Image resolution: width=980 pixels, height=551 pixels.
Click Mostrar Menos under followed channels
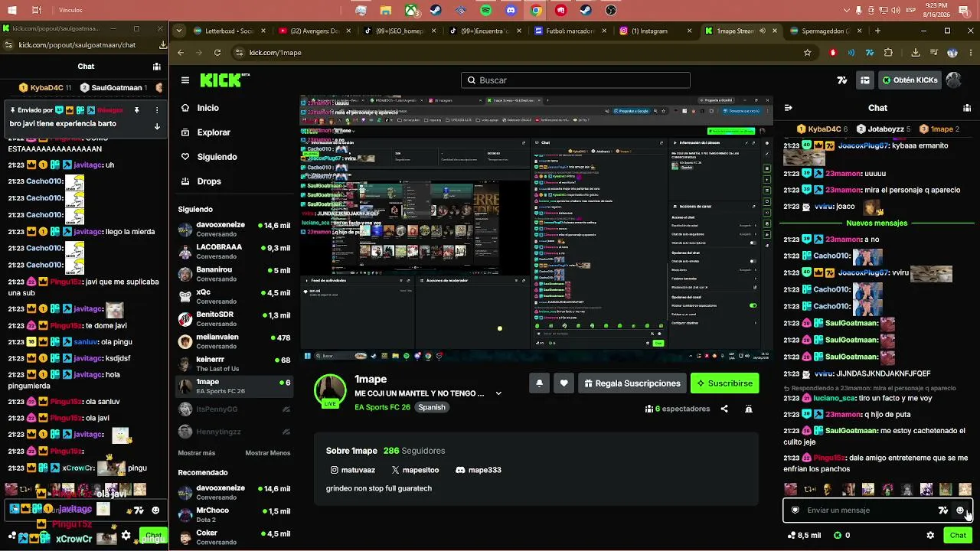268,453
